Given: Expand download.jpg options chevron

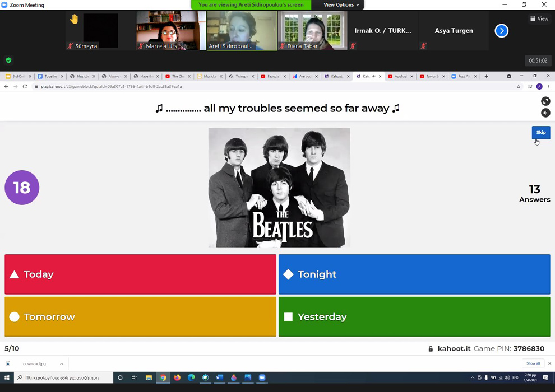Looking at the screenshot, I should coord(61,364).
